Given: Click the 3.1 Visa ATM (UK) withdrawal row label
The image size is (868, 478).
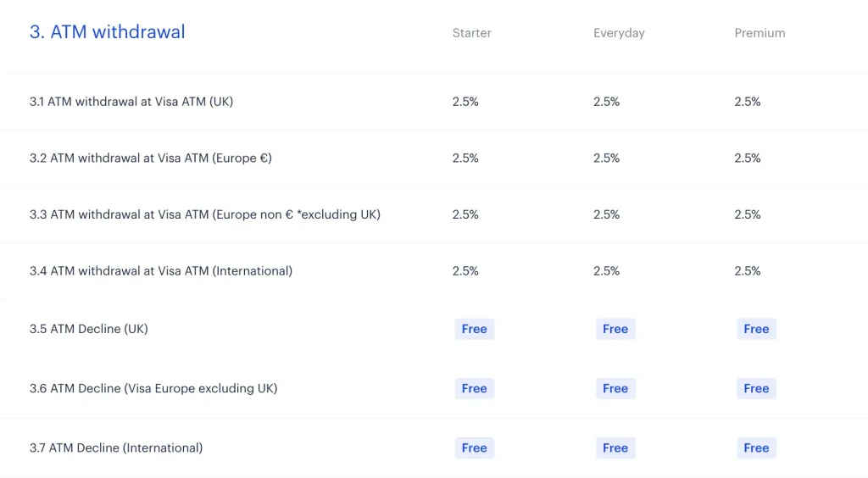Looking at the screenshot, I should [x=131, y=102].
